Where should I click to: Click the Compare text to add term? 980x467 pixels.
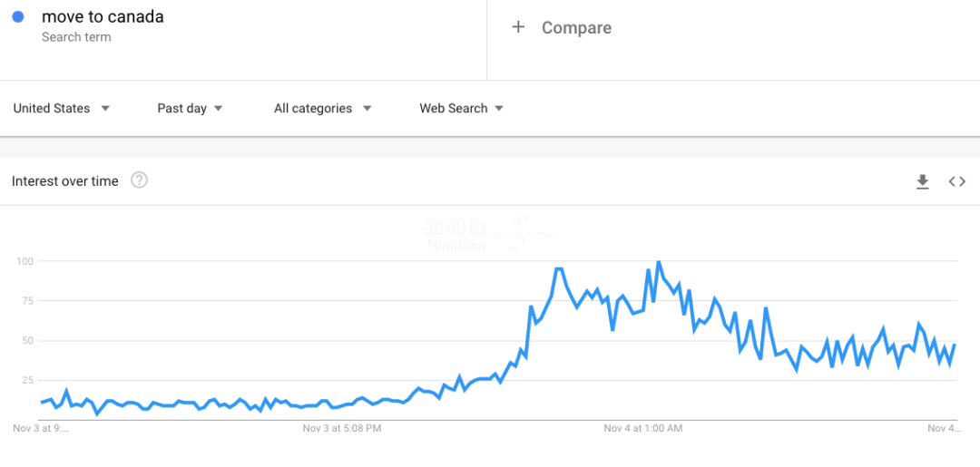(x=576, y=28)
